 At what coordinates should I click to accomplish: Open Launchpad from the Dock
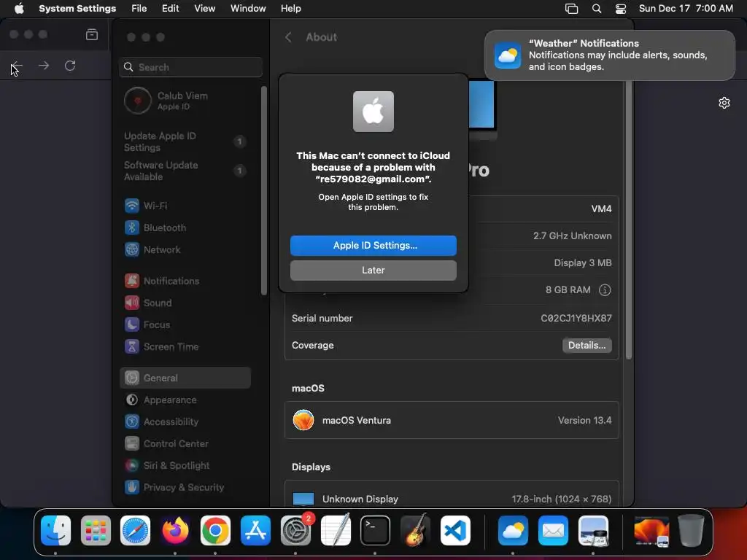[96, 530]
